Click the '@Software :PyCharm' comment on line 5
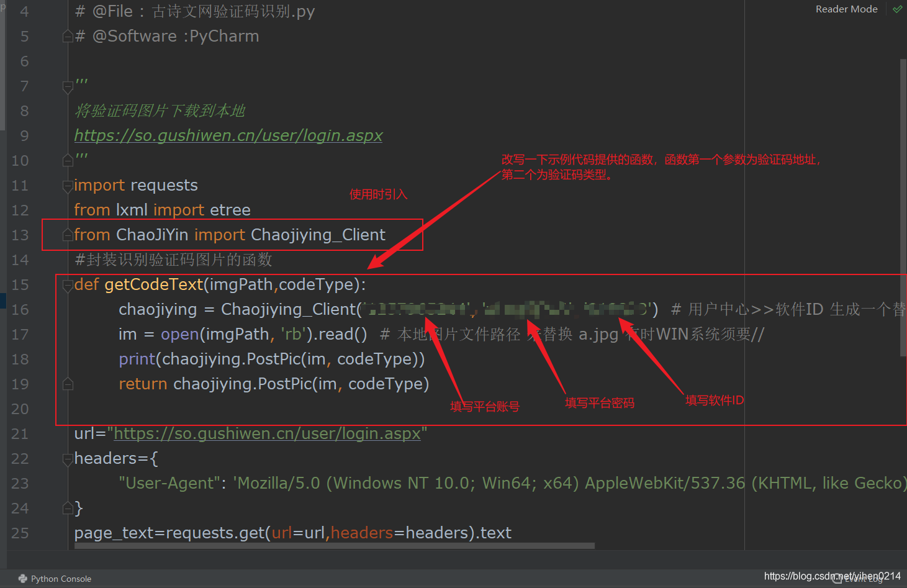The width and height of the screenshot is (907, 588). [x=167, y=36]
